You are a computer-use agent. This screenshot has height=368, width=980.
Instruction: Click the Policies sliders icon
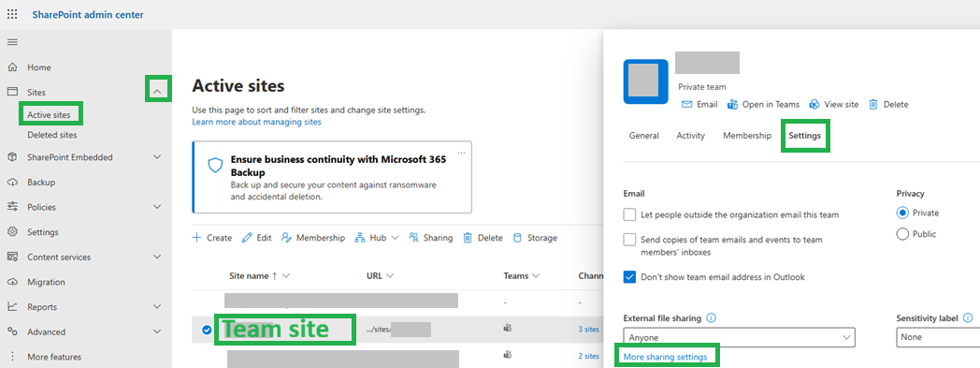pyautogui.click(x=12, y=207)
